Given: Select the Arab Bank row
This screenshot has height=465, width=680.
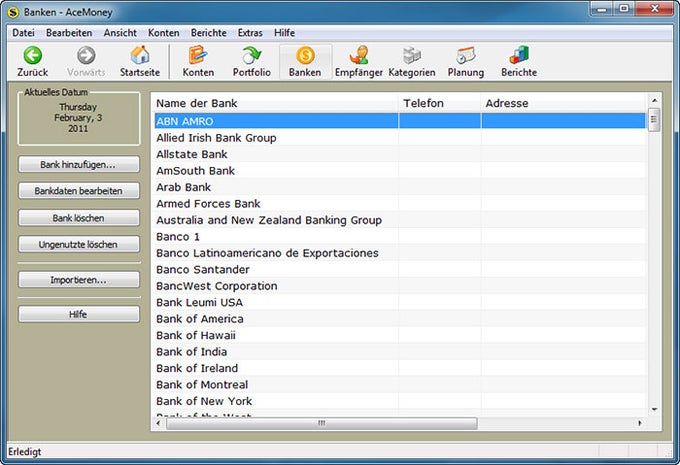Looking at the screenshot, I should tap(400, 187).
